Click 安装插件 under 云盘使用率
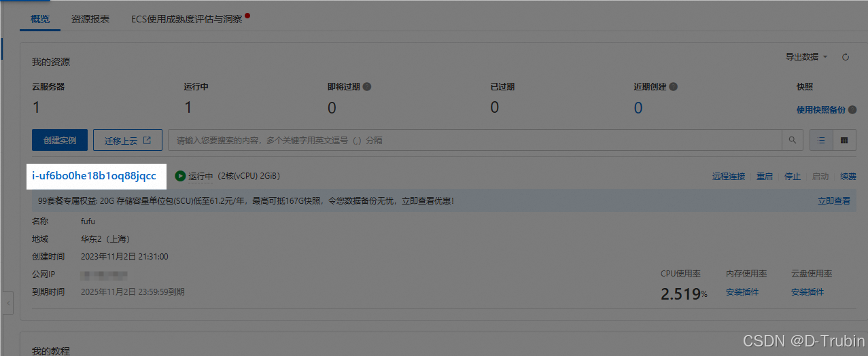 pyautogui.click(x=808, y=292)
